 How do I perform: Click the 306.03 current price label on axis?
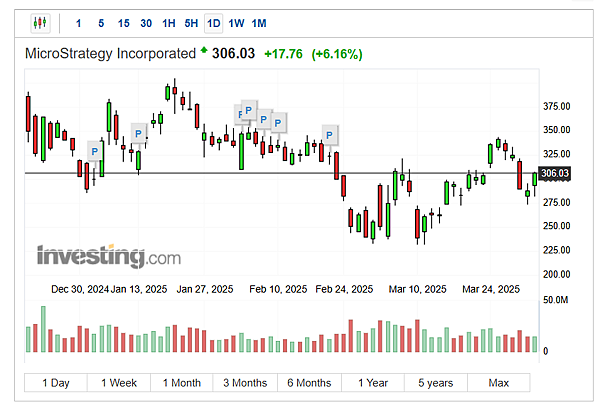coord(555,173)
